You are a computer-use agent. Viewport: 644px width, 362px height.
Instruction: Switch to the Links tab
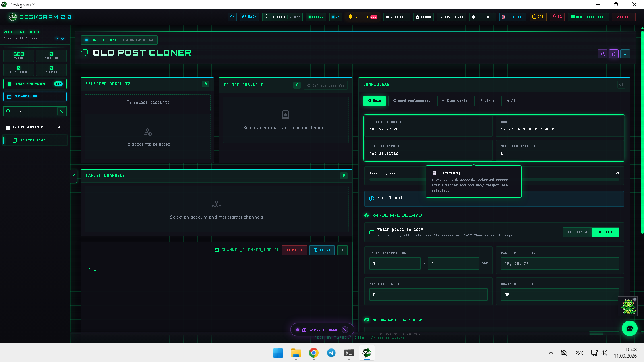pyautogui.click(x=487, y=101)
